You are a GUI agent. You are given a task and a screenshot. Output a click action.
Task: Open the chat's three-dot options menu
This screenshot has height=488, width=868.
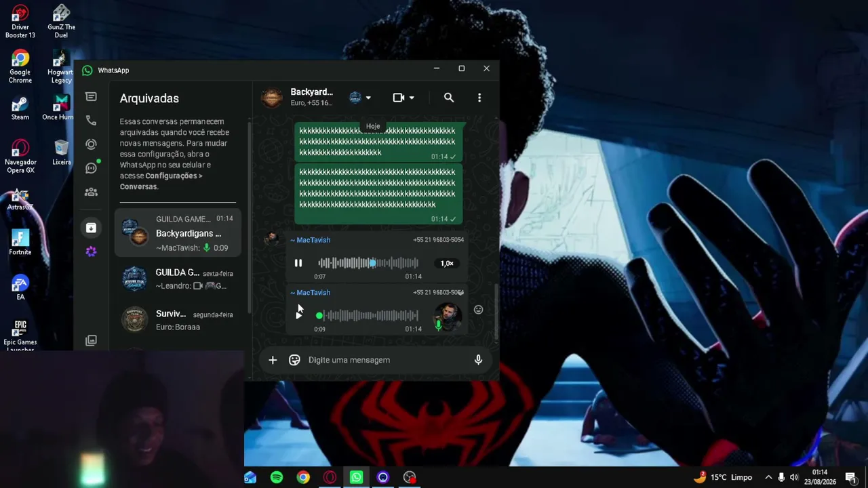tap(479, 98)
